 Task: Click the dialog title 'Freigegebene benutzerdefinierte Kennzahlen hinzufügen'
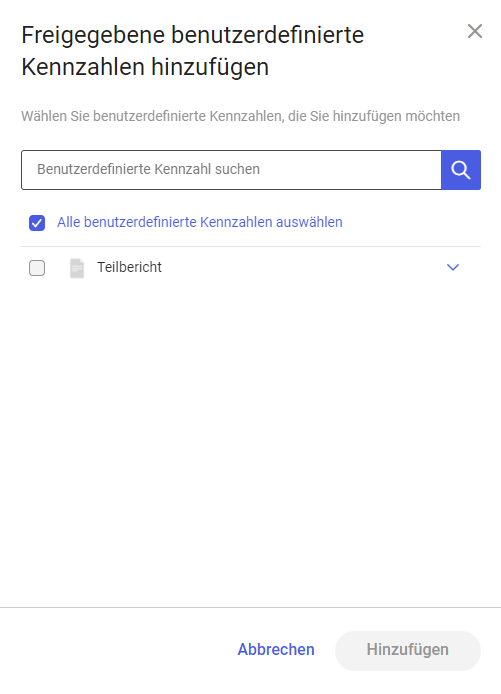[193, 51]
